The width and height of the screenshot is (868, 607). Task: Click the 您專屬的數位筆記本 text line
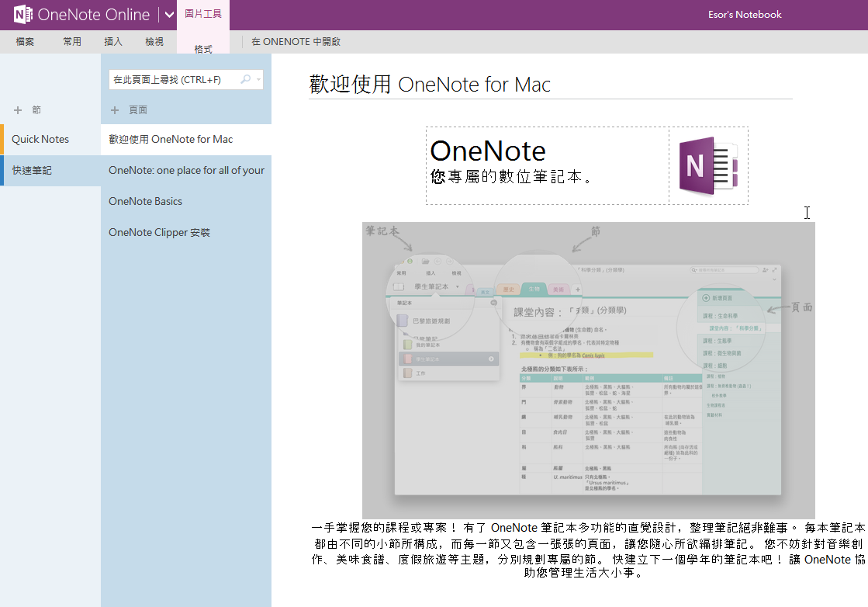[511, 177]
